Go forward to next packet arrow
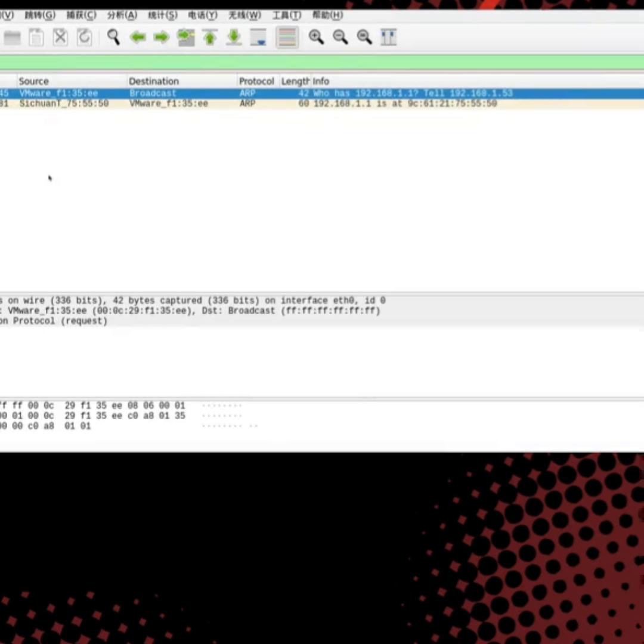Image resolution: width=644 pixels, height=644 pixels. 162,38
